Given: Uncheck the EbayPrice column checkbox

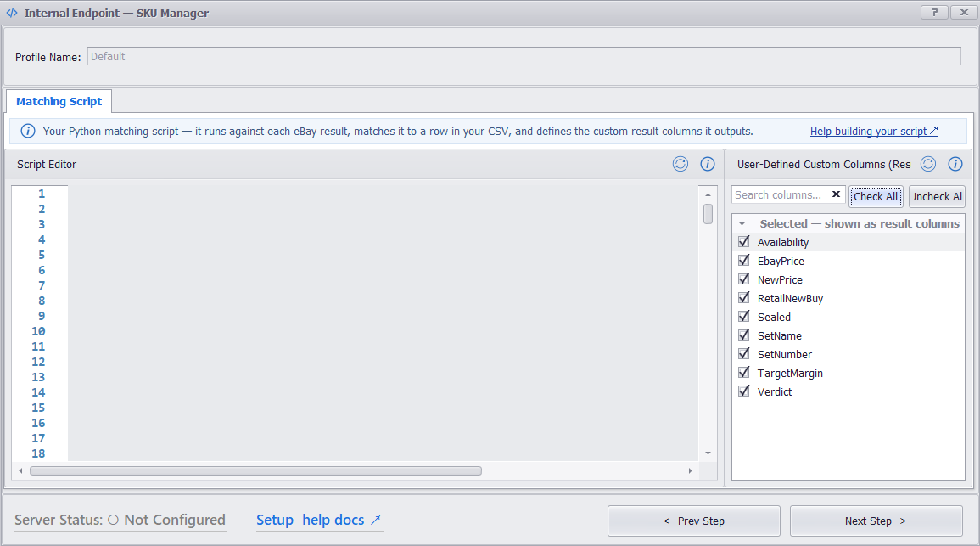Looking at the screenshot, I should pos(744,260).
